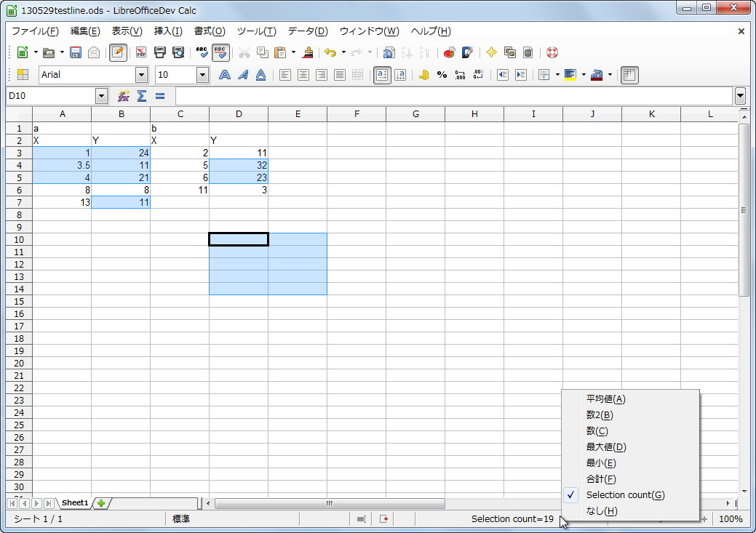Expand the Open file dropdown arrow
This screenshot has width=756, height=533.
coord(62,52)
